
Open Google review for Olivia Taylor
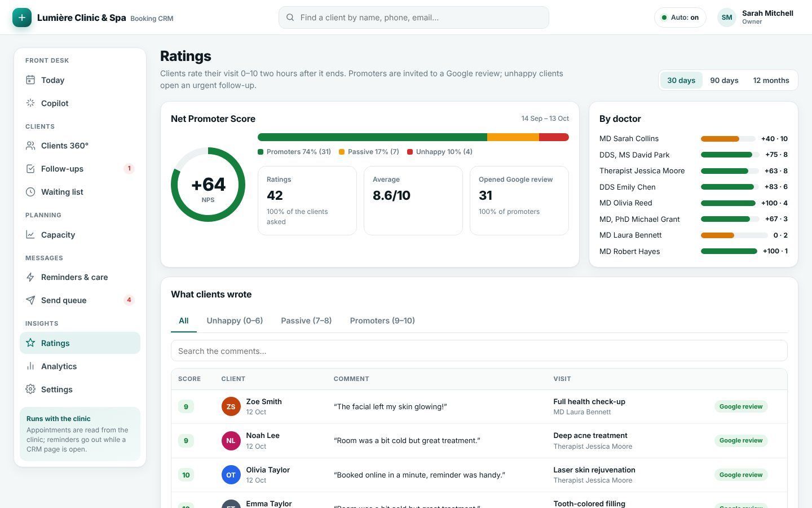[741, 475]
